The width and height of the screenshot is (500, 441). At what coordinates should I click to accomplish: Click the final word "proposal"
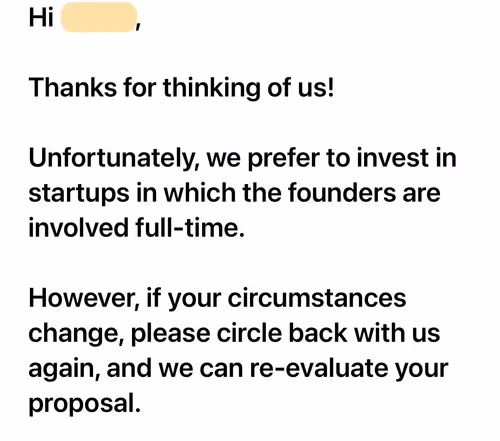(84, 404)
